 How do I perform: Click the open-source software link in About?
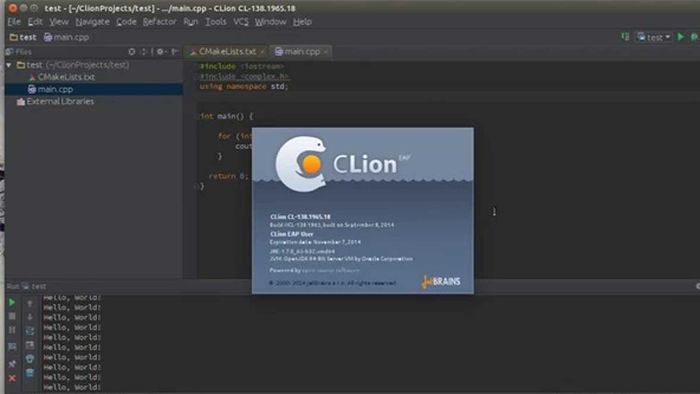[x=331, y=270]
